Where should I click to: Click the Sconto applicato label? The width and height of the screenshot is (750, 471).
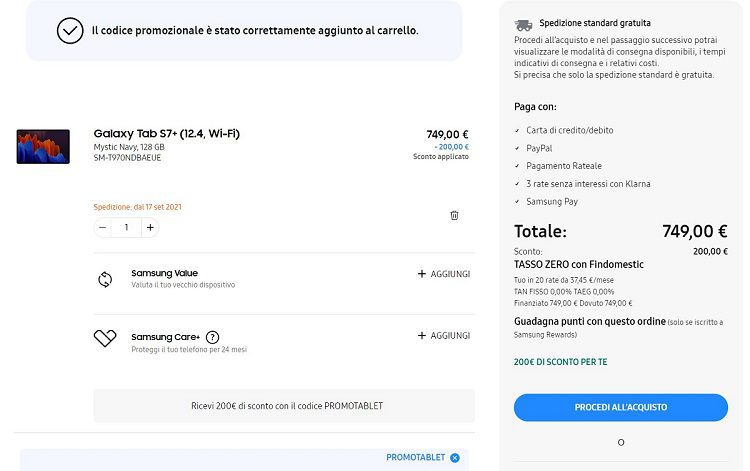click(x=441, y=156)
